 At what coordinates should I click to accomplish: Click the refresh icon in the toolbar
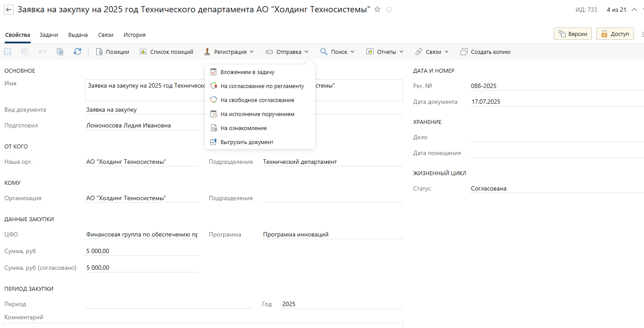click(77, 52)
